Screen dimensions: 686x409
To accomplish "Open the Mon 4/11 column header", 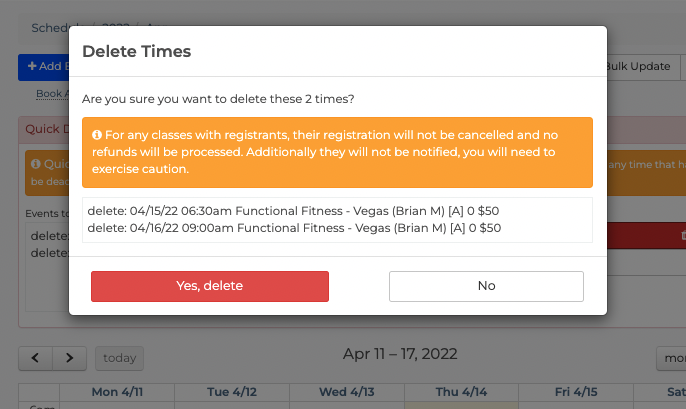I will tap(117, 392).
